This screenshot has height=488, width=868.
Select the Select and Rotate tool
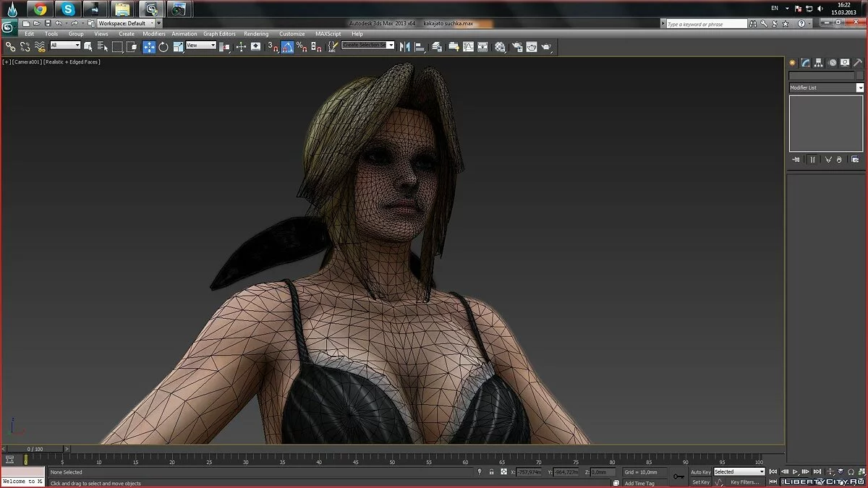coord(163,46)
